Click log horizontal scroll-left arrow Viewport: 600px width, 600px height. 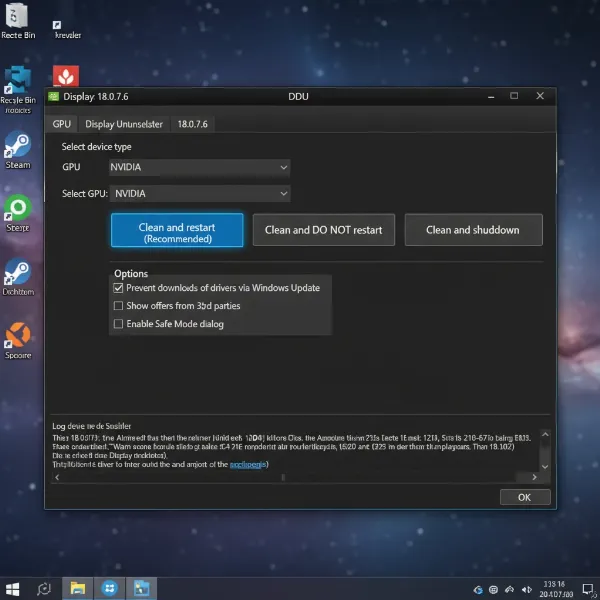coord(57,477)
